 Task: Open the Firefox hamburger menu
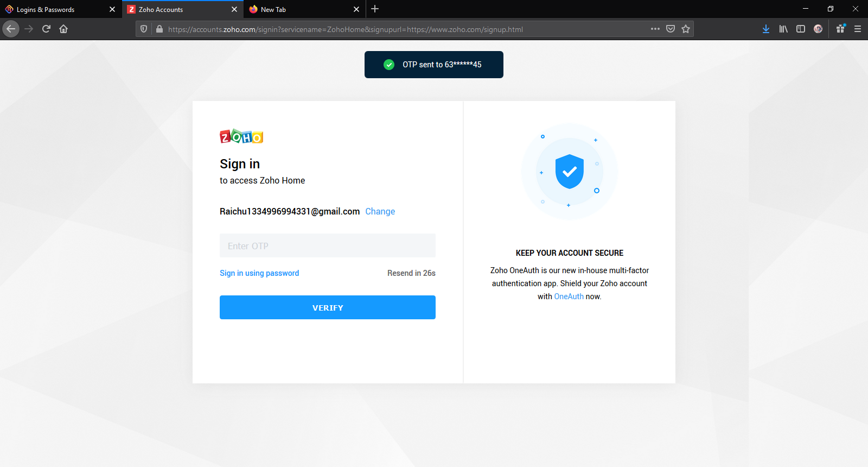pos(858,29)
